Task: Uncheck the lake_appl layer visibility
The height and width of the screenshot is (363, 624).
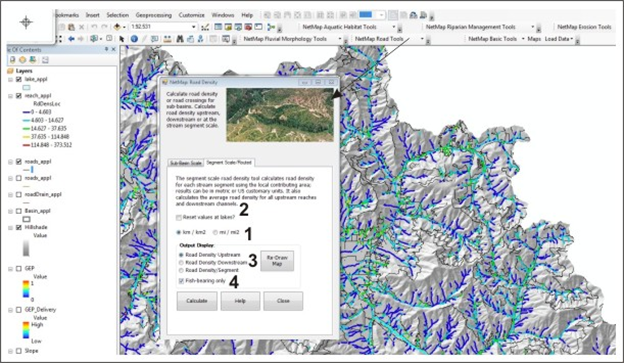Action: coord(19,79)
